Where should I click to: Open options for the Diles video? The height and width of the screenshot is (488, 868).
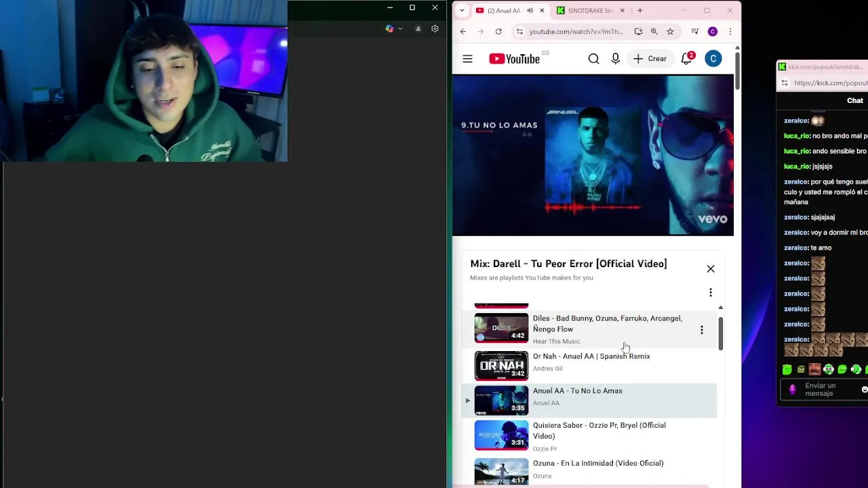point(702,330)
